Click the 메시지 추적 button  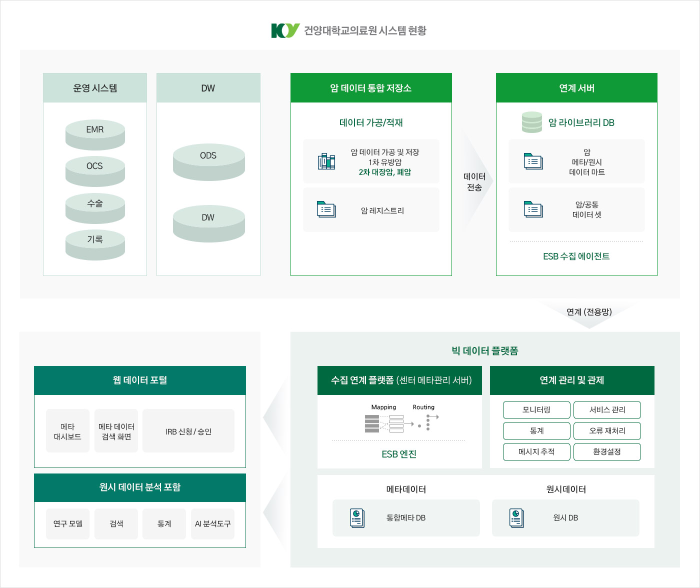tap(536, 452)
